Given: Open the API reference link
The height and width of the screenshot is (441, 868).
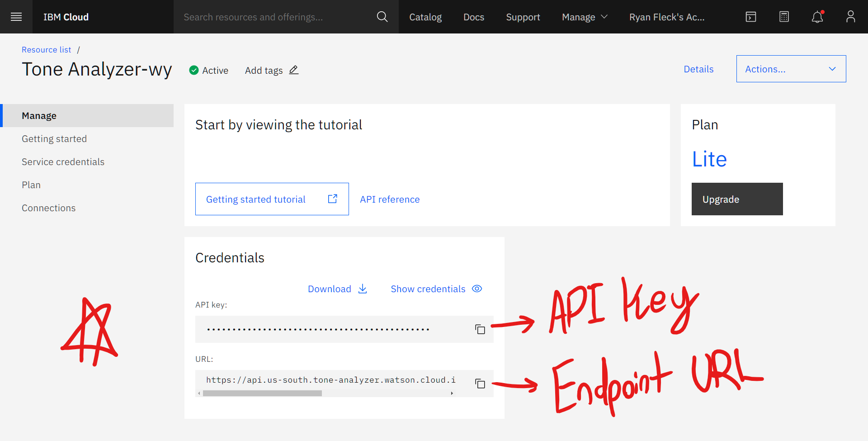Looking at the screenshot, I should 390,199.
